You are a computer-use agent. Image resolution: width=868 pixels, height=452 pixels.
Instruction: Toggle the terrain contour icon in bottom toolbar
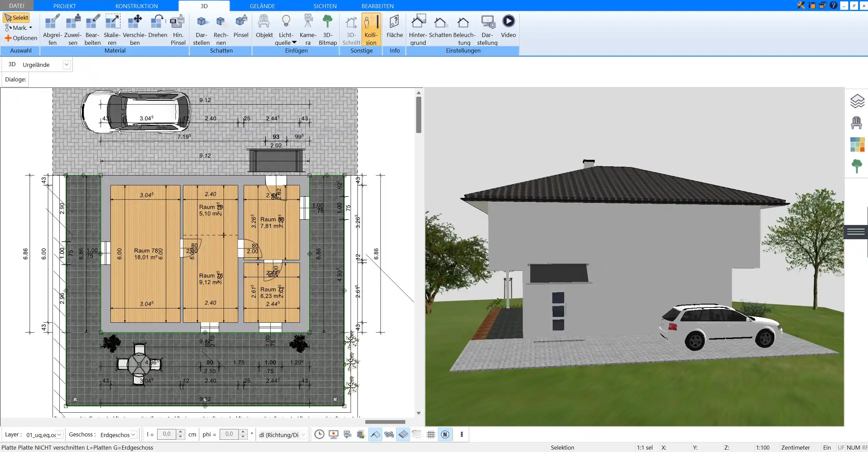coord(417,434)
